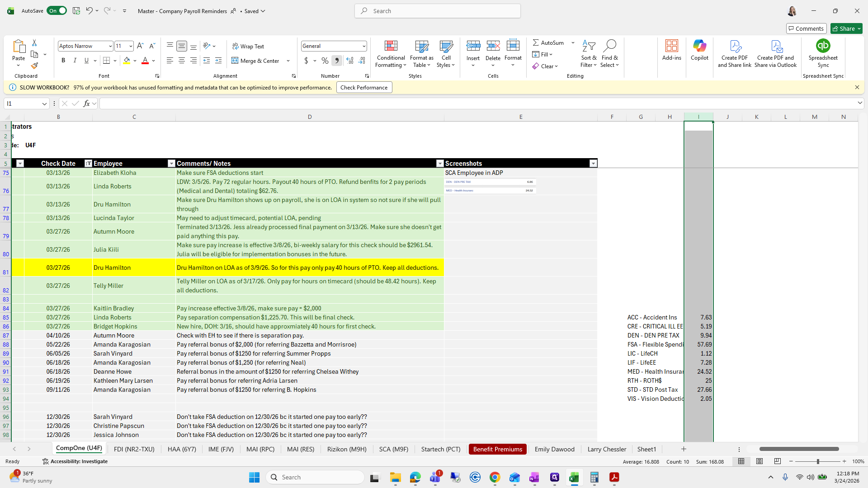Toggle Bold formatting
Screen dimensions: 868x488
63,61
